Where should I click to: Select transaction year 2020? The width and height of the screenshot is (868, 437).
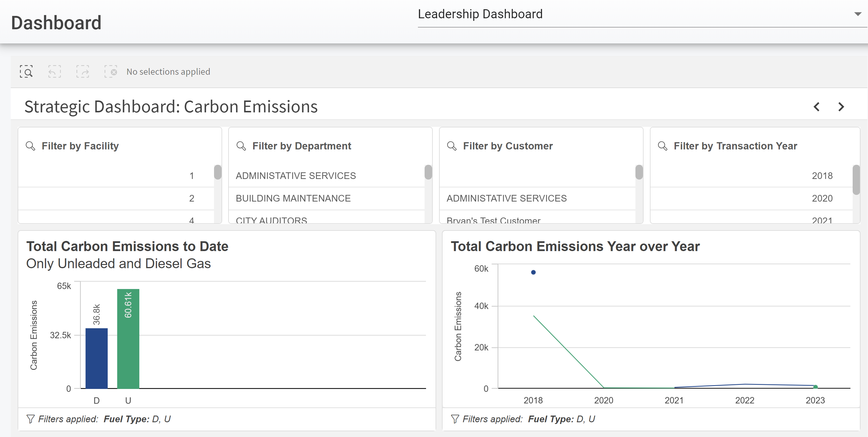tap(822, 198)
